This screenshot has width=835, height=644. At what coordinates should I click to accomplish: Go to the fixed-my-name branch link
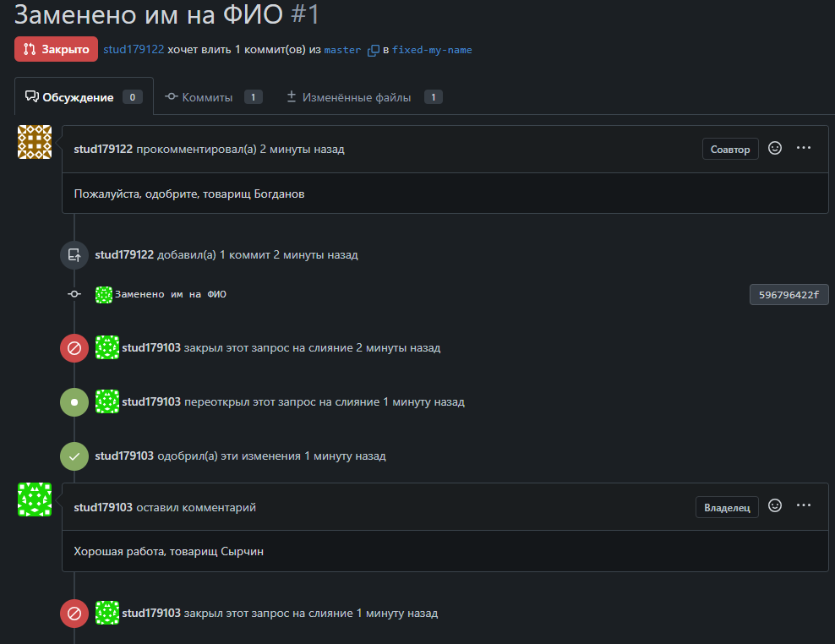(432, 50)
